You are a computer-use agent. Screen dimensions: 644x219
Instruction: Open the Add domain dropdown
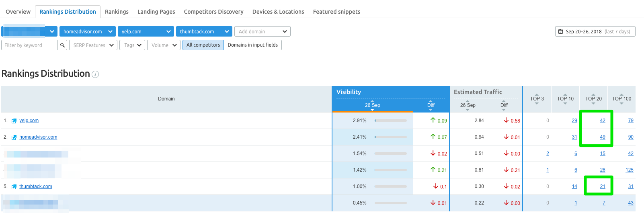[263, 31]
